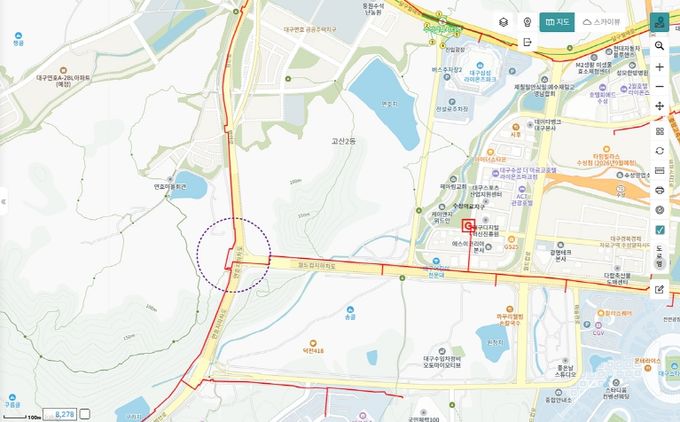Activate the four-arrow pan tool
Screen dimensions: 680x422
click(x=660, y=106)
